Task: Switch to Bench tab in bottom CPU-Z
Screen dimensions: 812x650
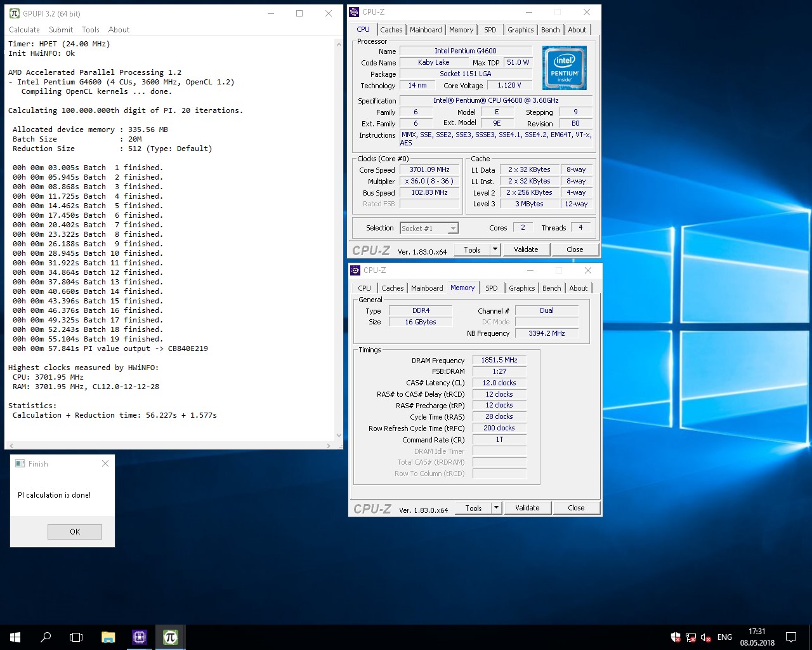Action: [x=552, y=288]
